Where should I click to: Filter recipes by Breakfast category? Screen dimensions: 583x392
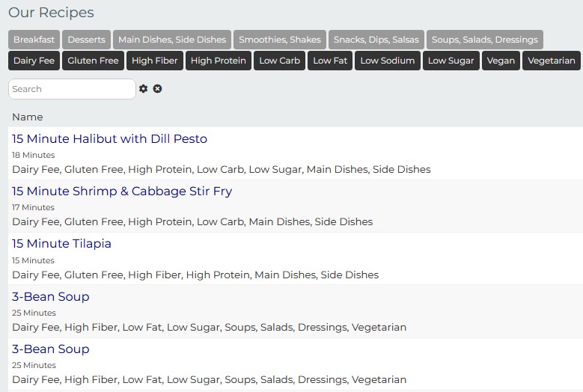(34, 40)
